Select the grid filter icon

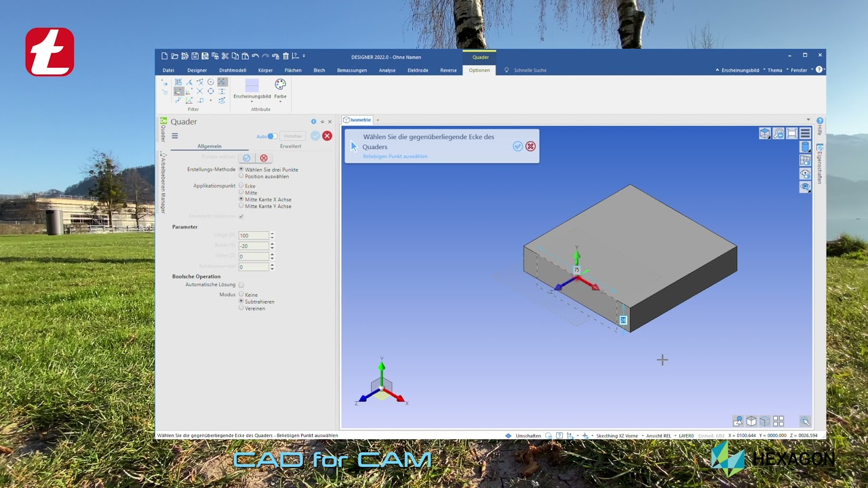(x=178, y=82)
